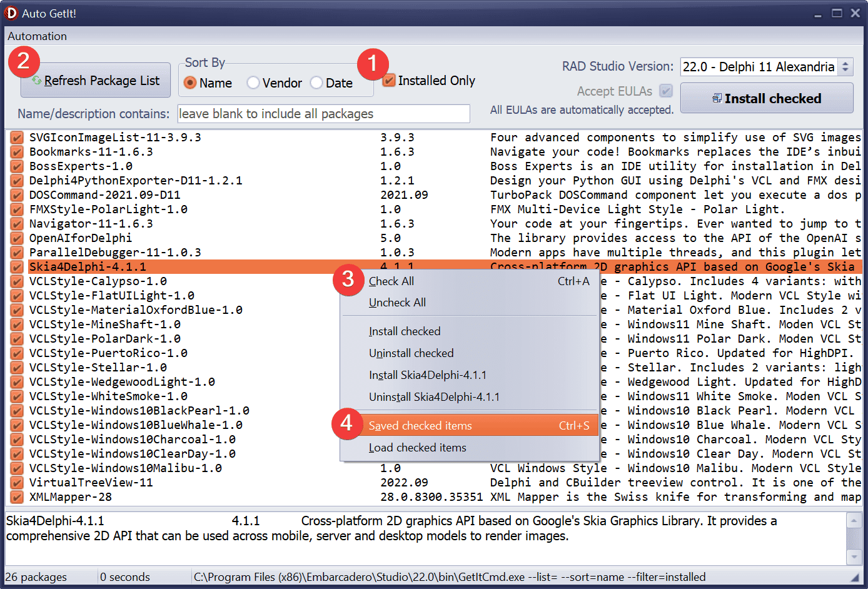The width and height of the screenshot is (868, 589).
Task: Choose Check All from context menu
Action: (470, 281)
